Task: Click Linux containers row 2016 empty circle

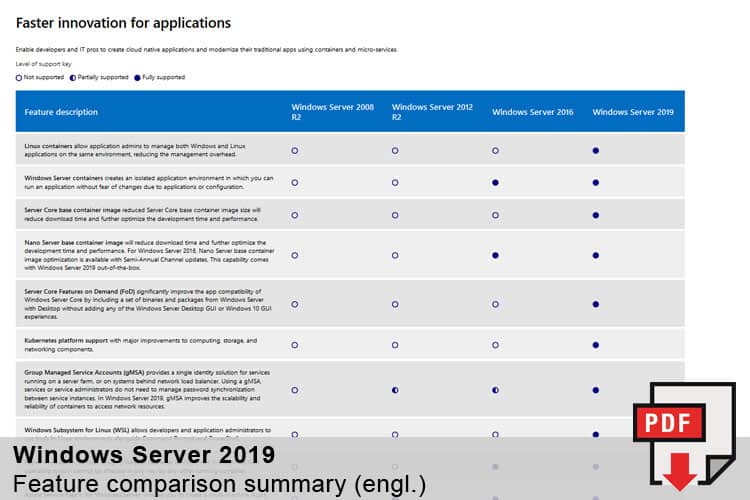Action: click(495, 151)
